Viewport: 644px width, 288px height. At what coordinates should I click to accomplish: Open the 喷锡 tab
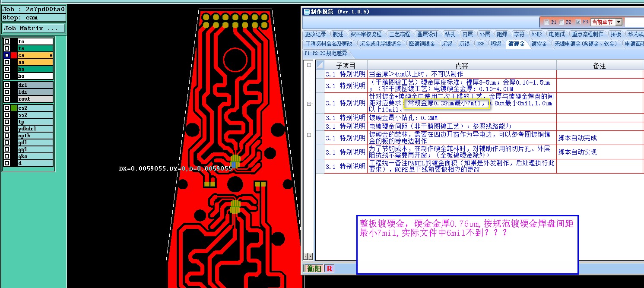coord(496,44)
